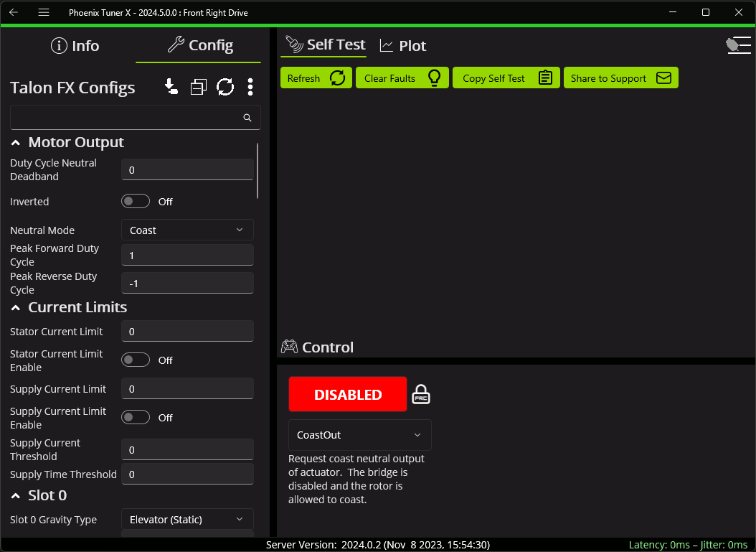Click the Supply Time Threshold field

(x=187, y=474)
